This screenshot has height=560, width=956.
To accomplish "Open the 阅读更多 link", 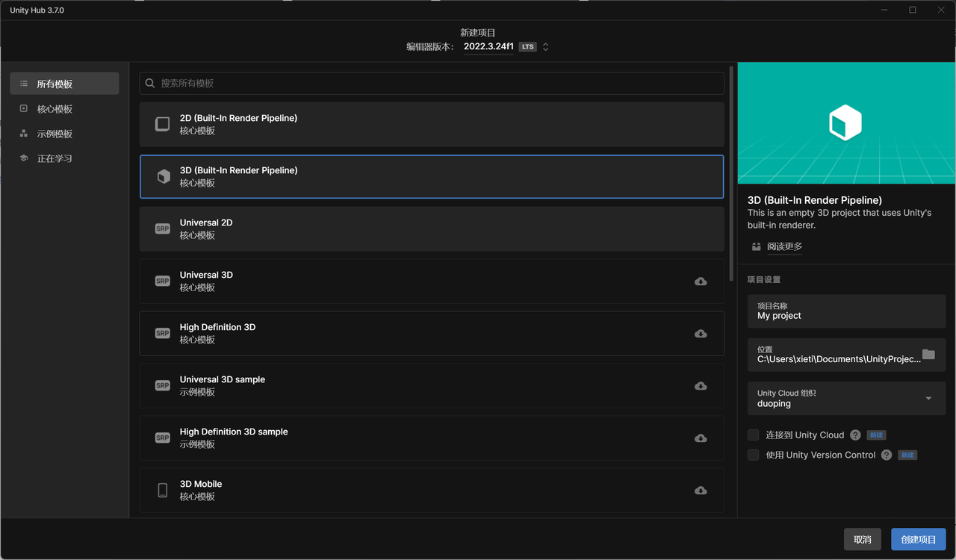I will pos(783,246).
